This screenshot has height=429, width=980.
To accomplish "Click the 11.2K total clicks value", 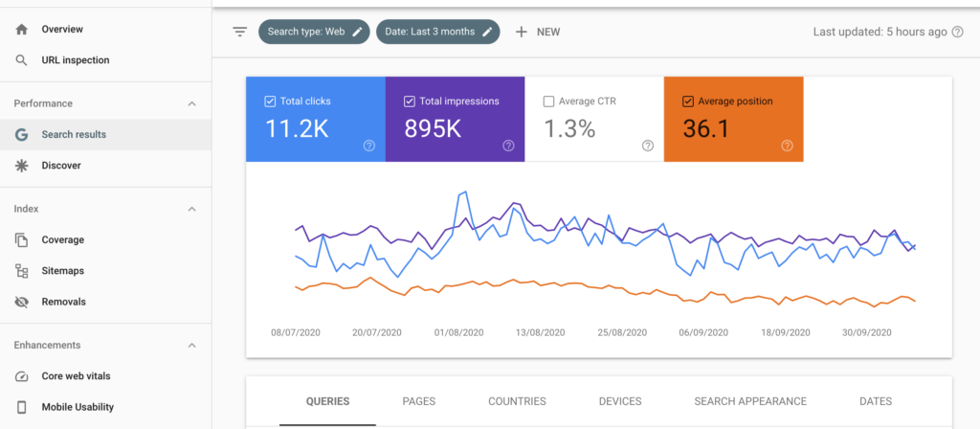I will (x=297, y=129).
